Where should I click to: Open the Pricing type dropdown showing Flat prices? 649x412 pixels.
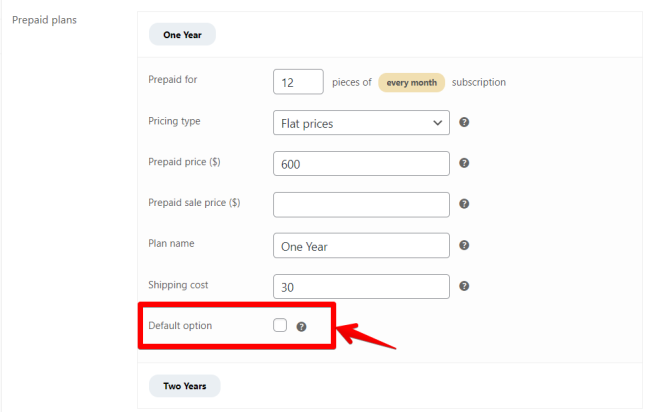[x=360, y=123]
